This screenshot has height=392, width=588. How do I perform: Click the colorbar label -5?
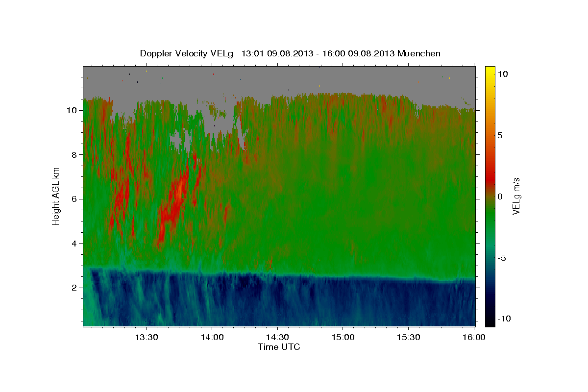pos(502,258)
